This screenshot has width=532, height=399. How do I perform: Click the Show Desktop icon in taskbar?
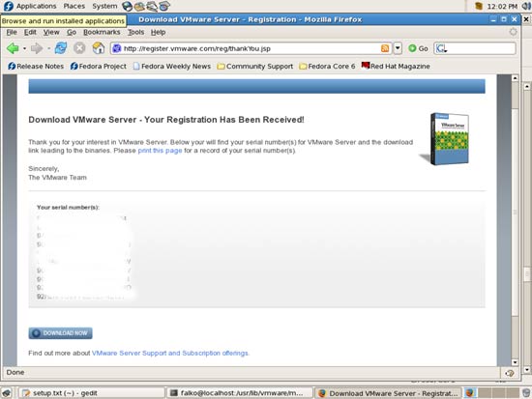[x=7, y=393]
